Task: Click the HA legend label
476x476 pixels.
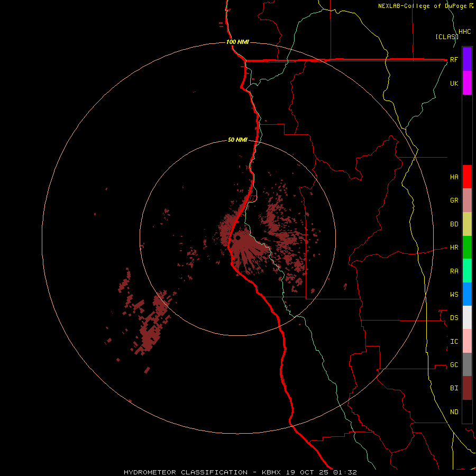Action: click(x=454, y=177)
